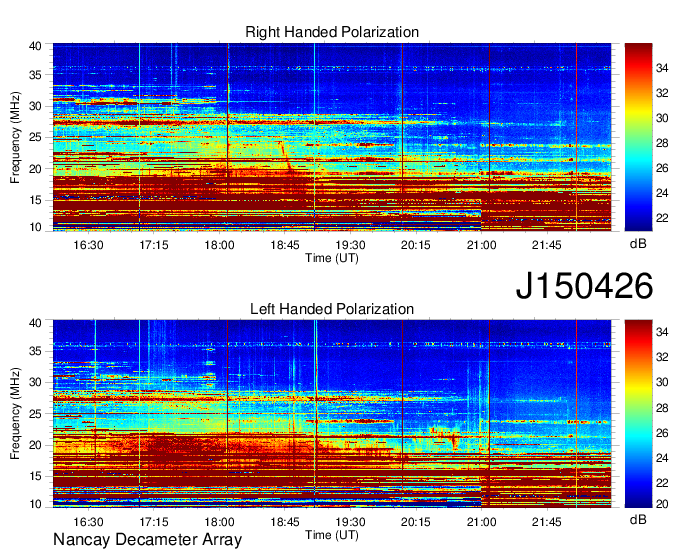Click 16:30 time tick under Right Handed plot
Image resolution: width=680 pixels, height=552 pixels.
[x=88, y=245]
